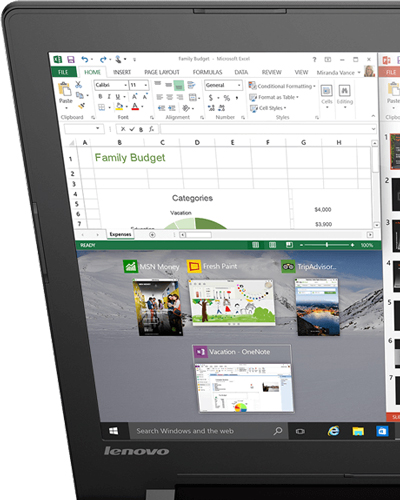
Task: Toggle Bold formatting
Action: pos(100,97)
